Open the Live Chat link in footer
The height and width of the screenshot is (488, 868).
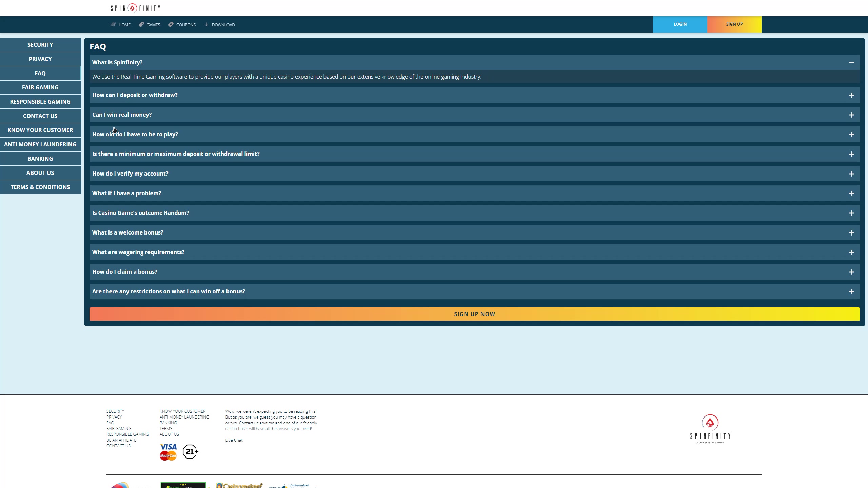point(234,440)
